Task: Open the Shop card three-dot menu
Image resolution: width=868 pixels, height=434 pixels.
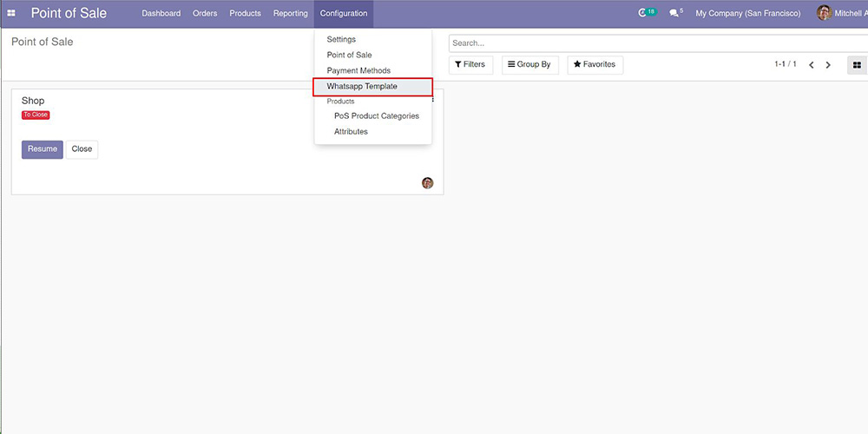Action: click(432, 100)
